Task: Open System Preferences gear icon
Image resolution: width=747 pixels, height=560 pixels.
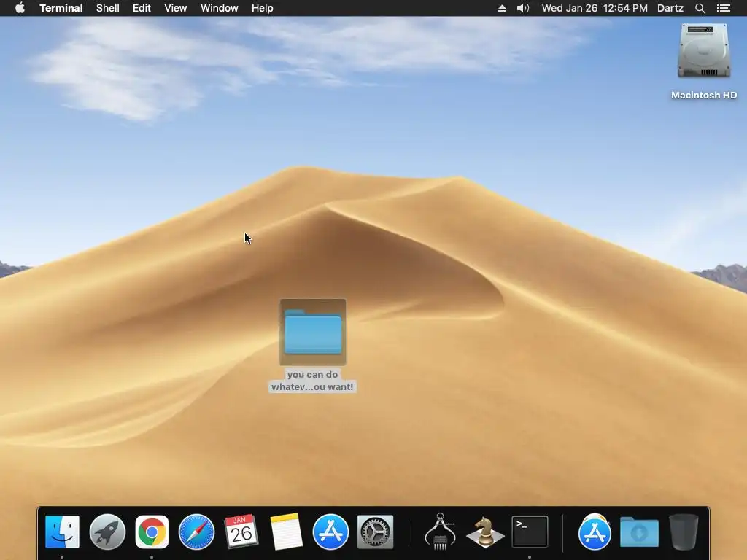Action: [x=376, y=532]
